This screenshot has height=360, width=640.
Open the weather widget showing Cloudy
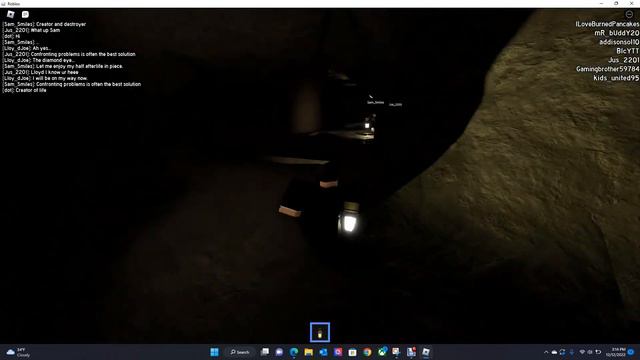(x=18, y=352)
